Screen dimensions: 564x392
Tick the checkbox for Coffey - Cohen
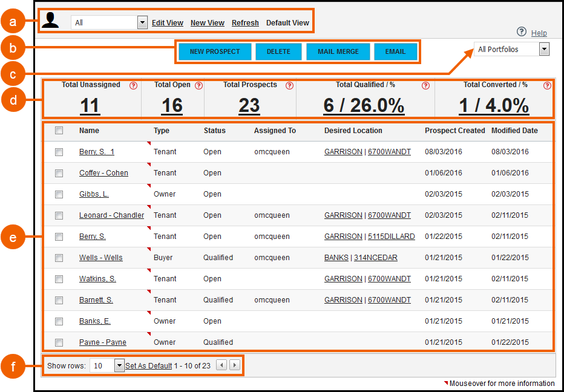[x=59, y=173]
